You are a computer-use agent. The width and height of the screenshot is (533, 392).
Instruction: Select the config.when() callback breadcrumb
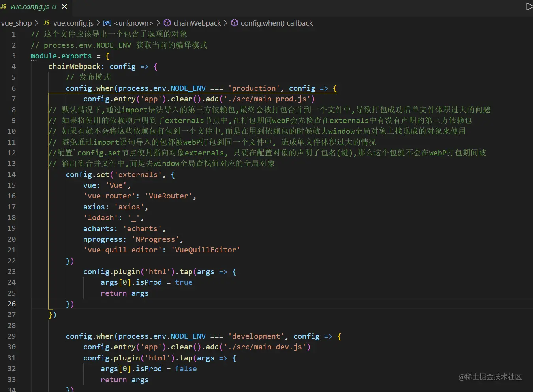click(x=276, y=23)
